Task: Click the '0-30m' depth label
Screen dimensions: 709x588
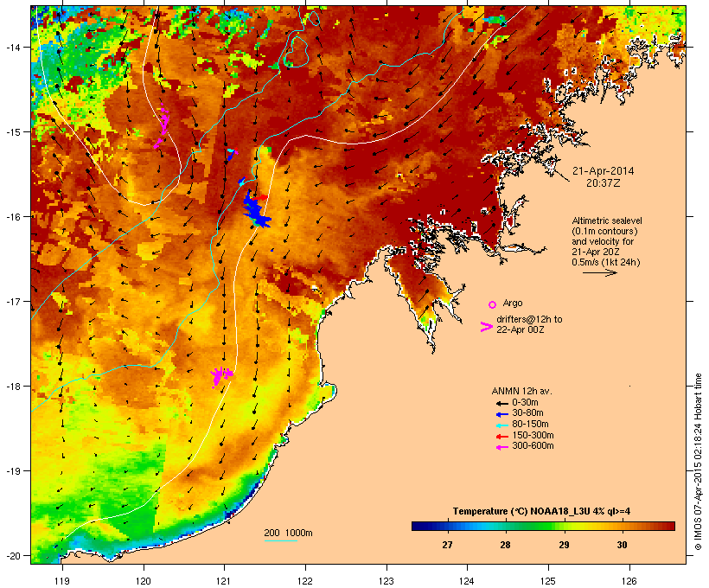Action: coord(525,403)
